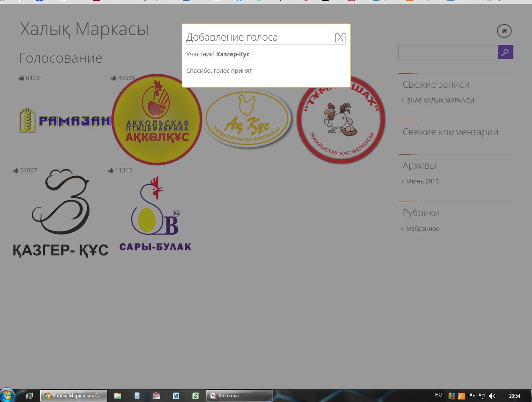Open the Word taskbar icon
Viewport: 532px width, 402px height.
(x=176, y=396)
